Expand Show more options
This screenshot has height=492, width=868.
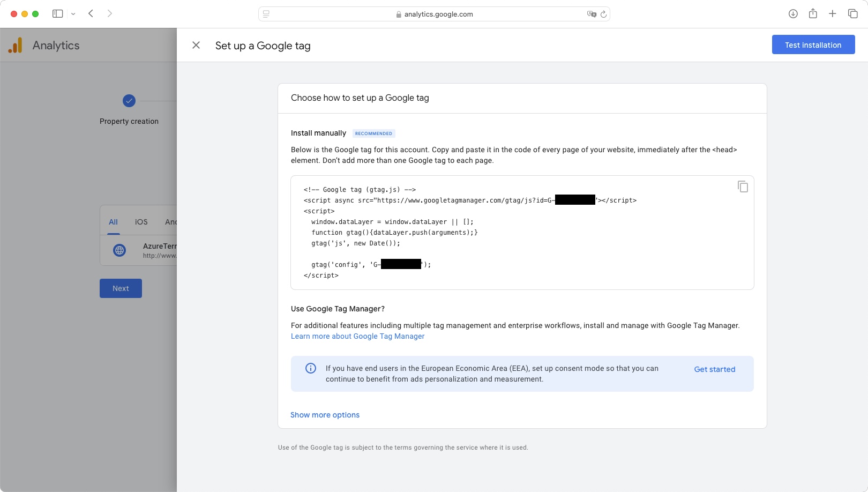coord(325,415)
